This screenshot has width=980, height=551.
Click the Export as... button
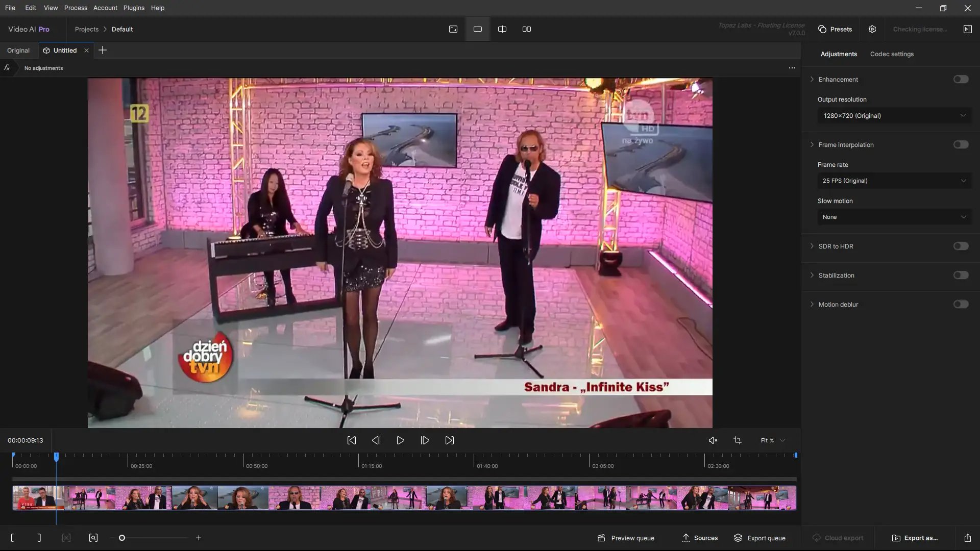(915, 538)
